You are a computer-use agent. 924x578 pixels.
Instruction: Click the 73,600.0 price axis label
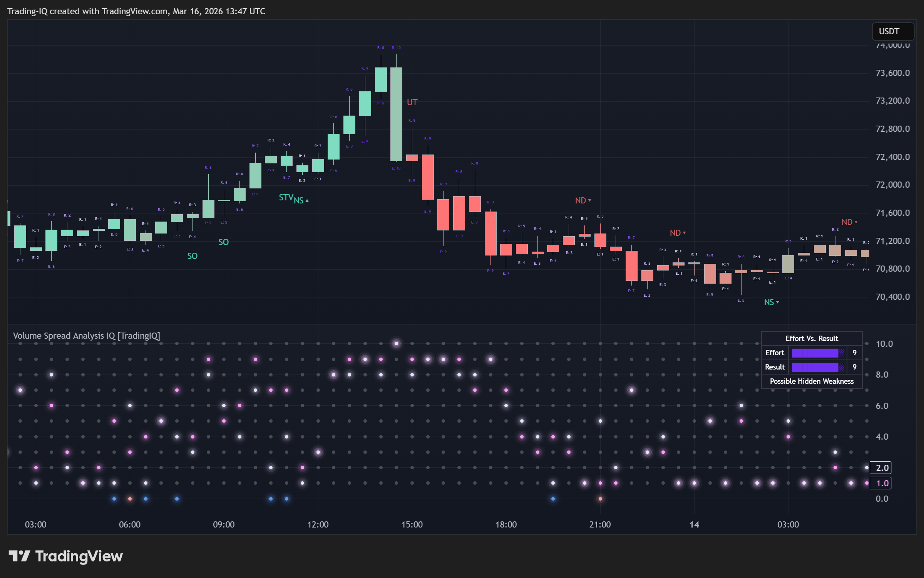pos(892,73)
